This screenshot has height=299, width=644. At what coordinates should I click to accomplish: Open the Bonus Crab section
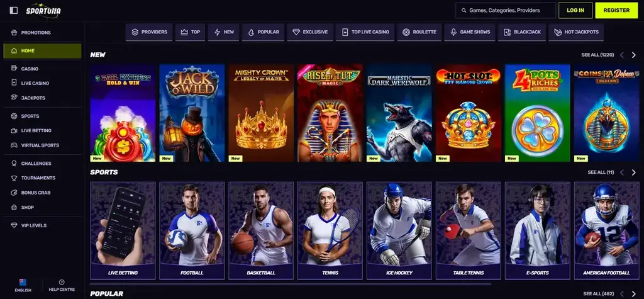pyautogui.click(x=42, y=193)
